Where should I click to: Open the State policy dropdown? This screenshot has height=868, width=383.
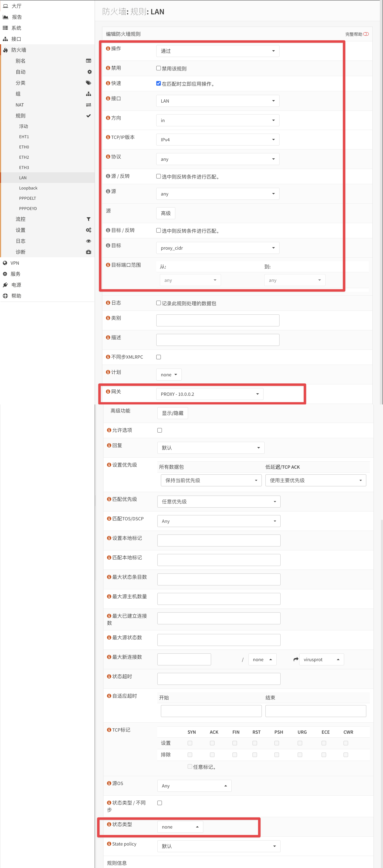tap(219, 846)
